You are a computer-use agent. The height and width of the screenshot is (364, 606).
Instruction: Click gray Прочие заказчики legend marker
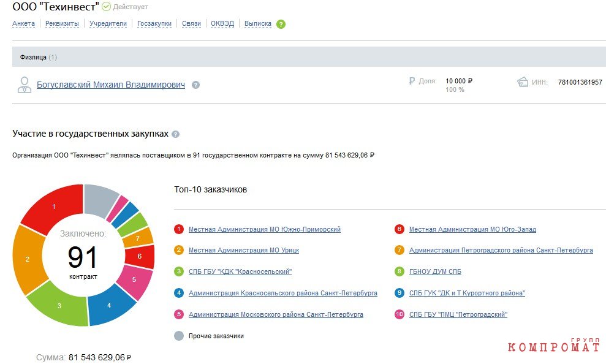pyautogui.click(x=178, y=336)
